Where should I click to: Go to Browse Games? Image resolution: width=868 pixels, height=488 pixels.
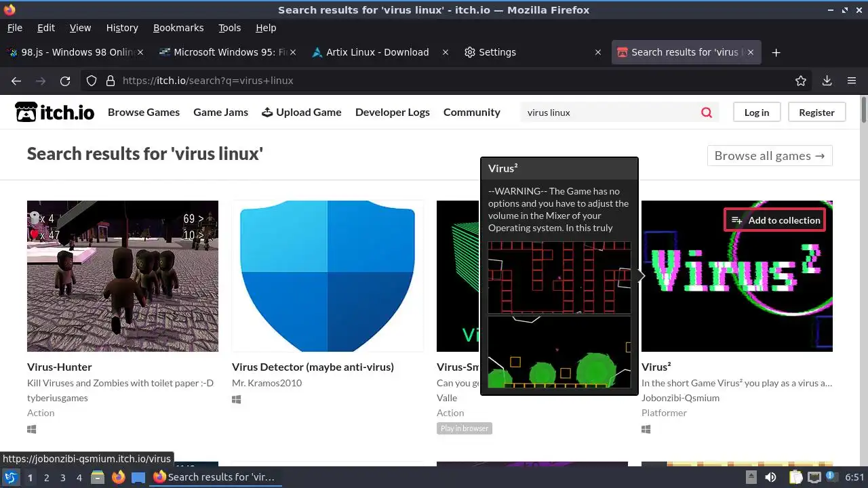(x=144, y=113)
